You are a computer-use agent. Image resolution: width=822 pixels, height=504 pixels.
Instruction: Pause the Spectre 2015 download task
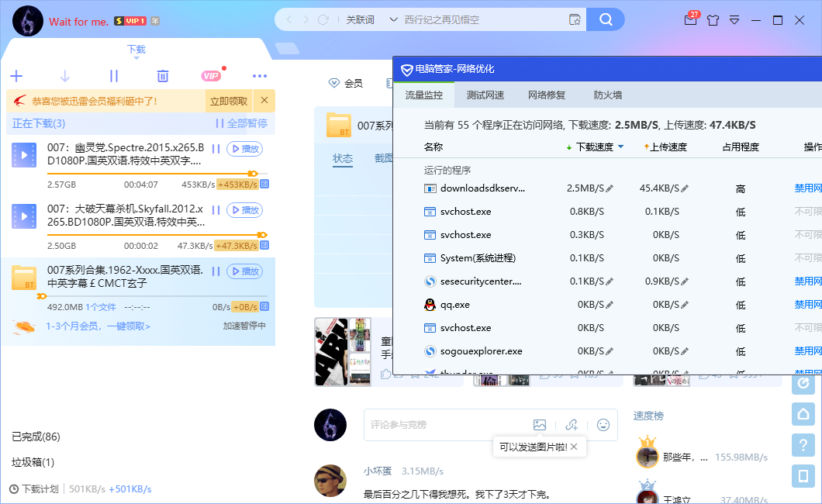(216, 149)
